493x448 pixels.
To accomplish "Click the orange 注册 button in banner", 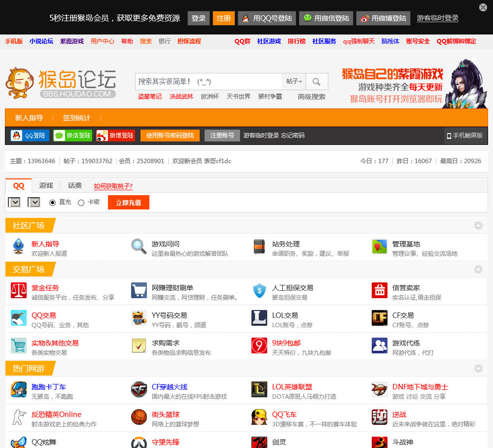I will 223,18.
